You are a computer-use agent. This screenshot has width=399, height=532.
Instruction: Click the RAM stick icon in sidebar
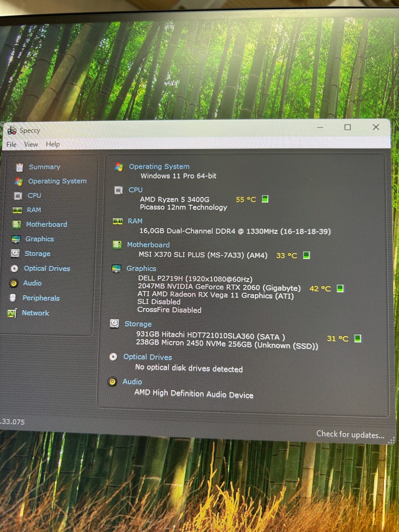click(x=17, y=210)
